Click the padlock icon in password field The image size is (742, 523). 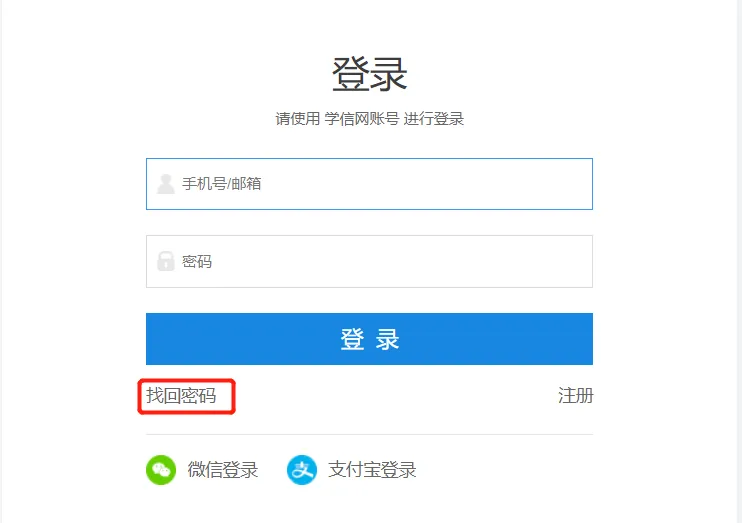(166, 261)
